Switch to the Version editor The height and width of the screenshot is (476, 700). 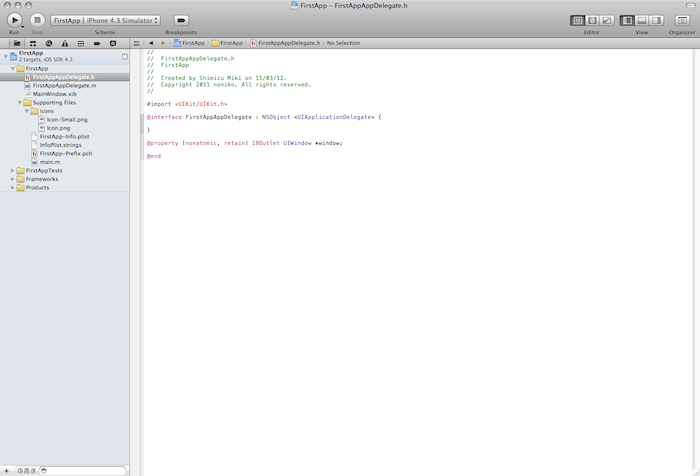point(607,21)
